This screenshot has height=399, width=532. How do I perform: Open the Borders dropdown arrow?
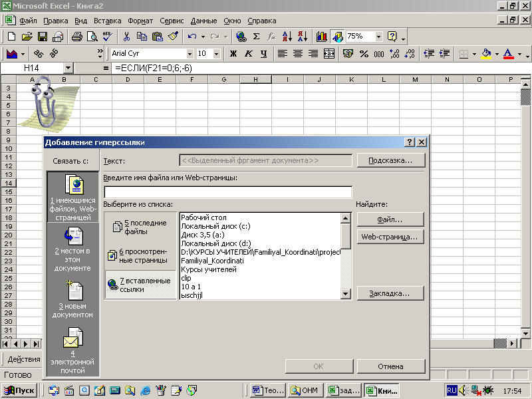tap(474, 54)
